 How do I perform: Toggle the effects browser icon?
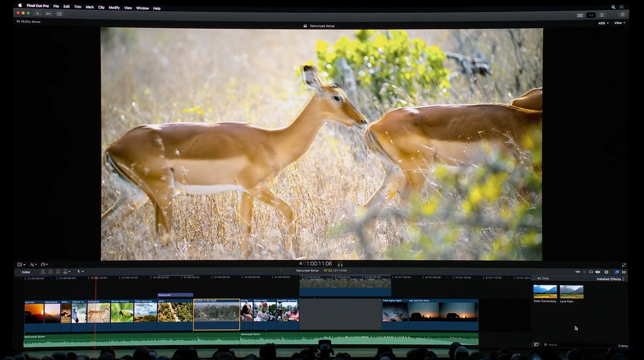coord(617,272)
